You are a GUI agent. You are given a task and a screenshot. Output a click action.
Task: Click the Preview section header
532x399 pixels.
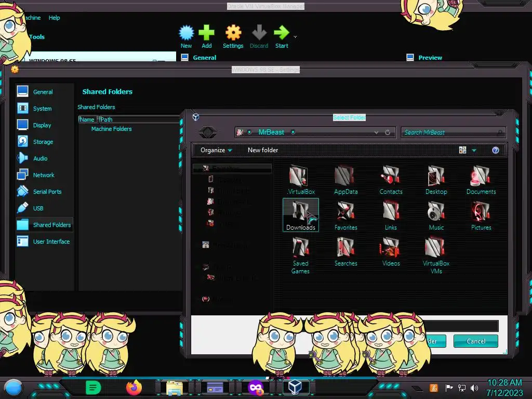coord(430,58)
